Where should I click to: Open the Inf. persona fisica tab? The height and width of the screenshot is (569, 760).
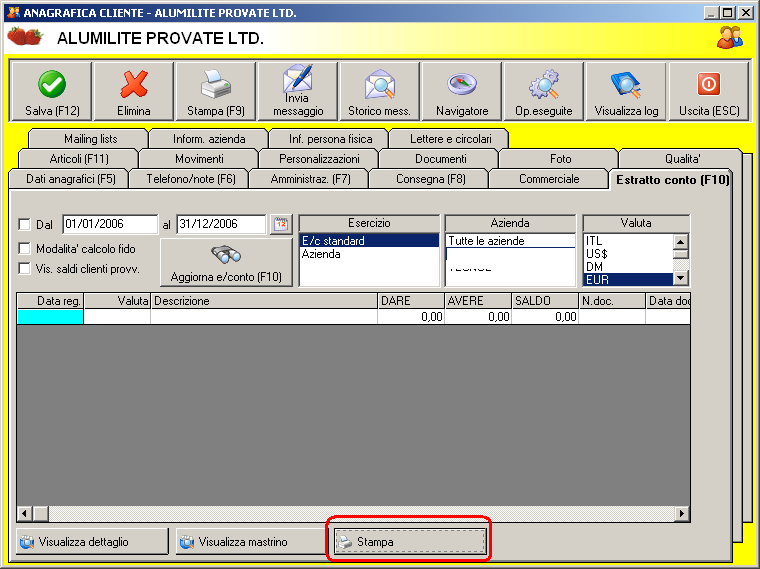[330, 139]
